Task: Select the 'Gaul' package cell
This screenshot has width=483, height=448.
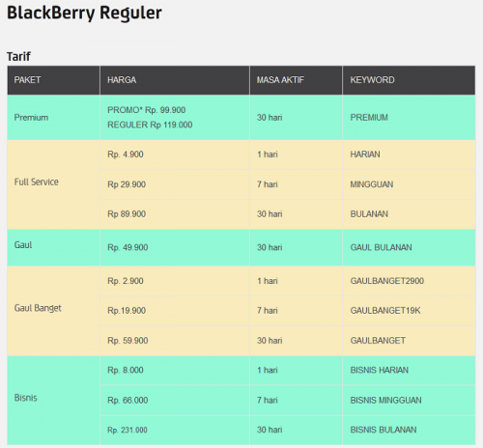Action: 53,247
